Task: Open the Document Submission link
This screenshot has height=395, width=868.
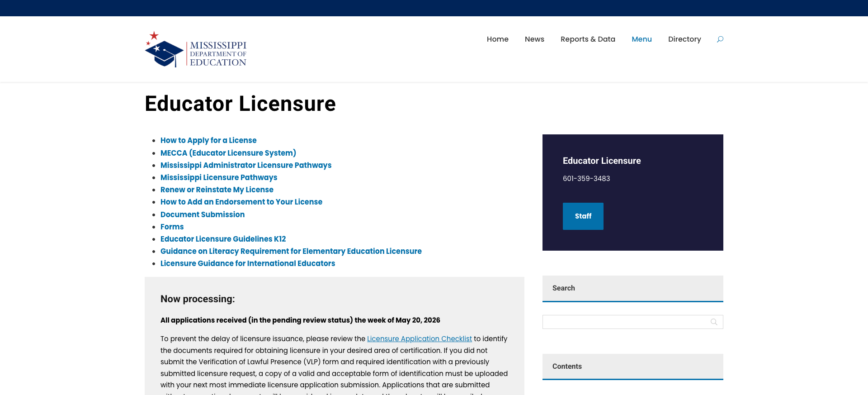Action: click(203, 214)
